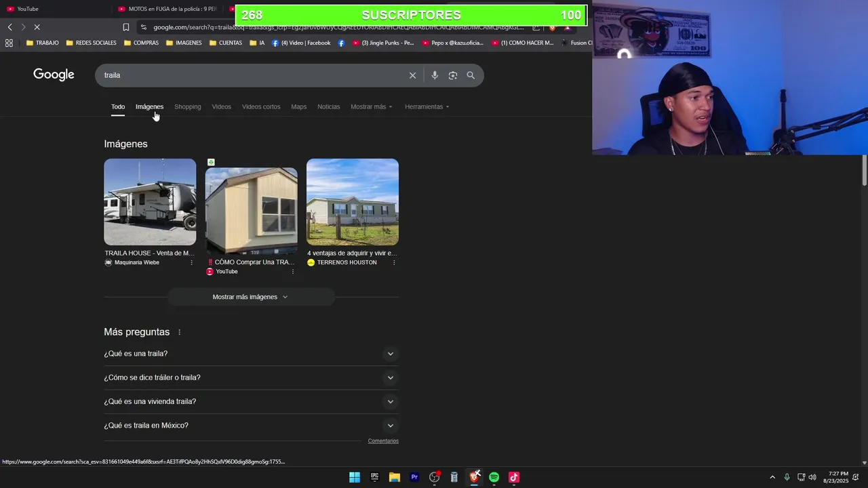Open Google Lens image search icon
Screen dimensions: 868x488
coord(453,75)
